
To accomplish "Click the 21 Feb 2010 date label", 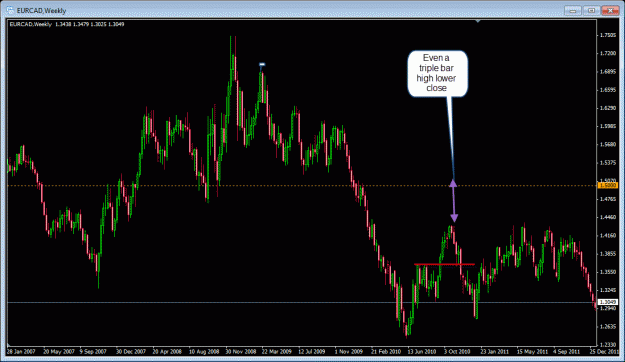I will 385,352.
